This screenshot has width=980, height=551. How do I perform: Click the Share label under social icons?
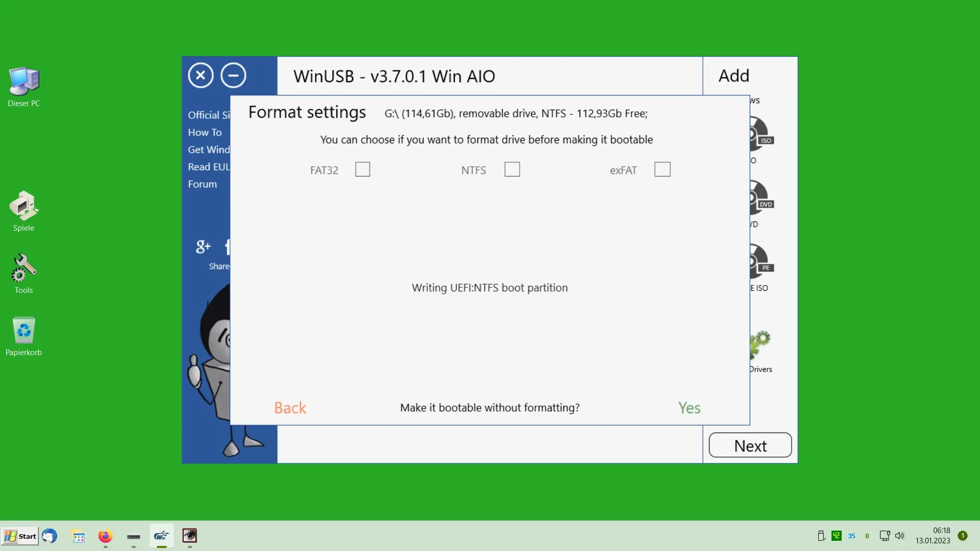pyautogui.click(x=219, y=266)
